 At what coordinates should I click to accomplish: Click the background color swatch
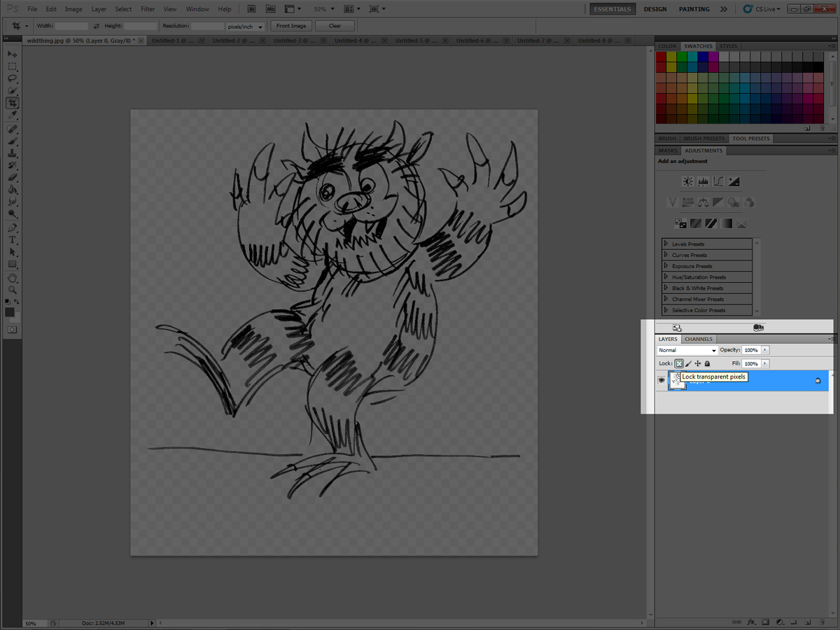coord(16,318)
